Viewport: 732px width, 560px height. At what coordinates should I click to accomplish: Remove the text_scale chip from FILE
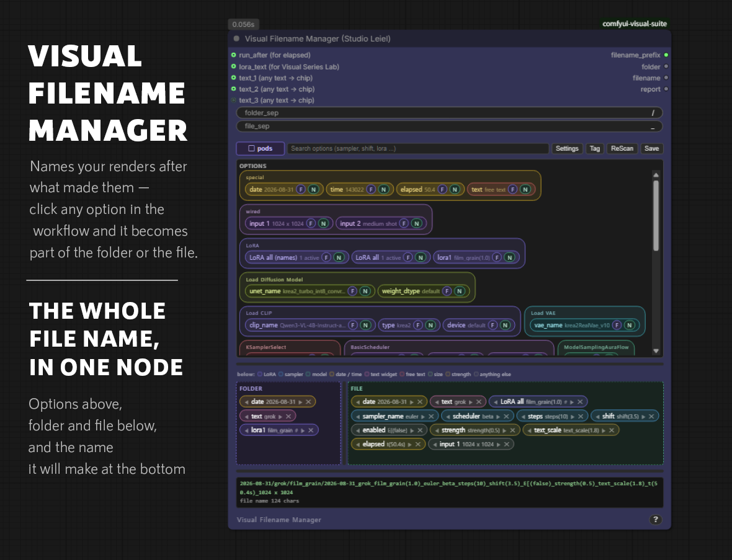612,430
